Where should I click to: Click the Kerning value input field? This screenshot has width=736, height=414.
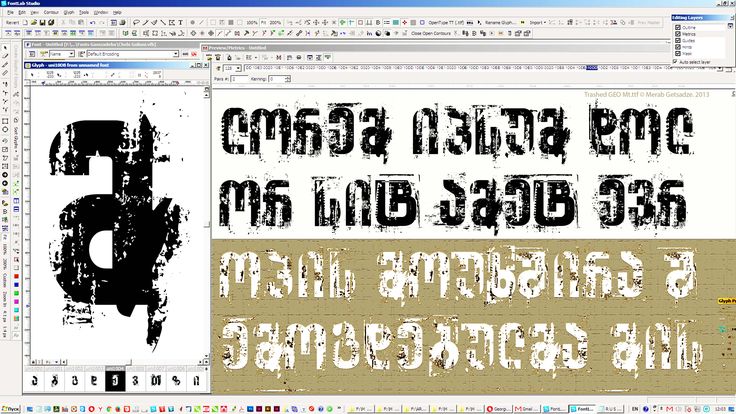(x=277, y=79)
